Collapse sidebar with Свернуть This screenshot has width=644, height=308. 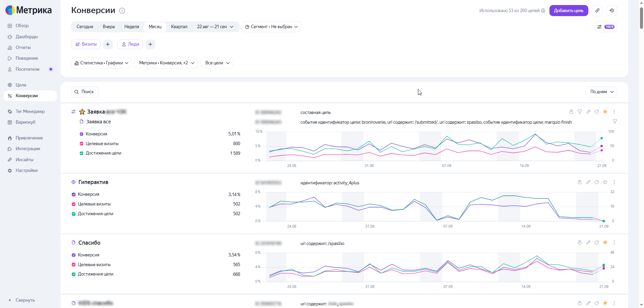pyautogui.click(x=22, y=300)
